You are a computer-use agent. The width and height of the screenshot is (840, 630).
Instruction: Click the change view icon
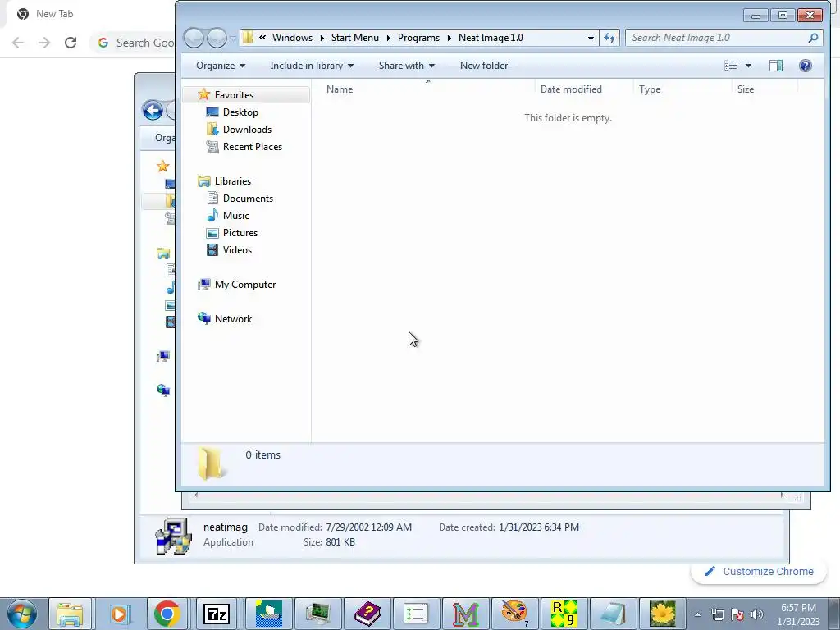pos(730,66)
